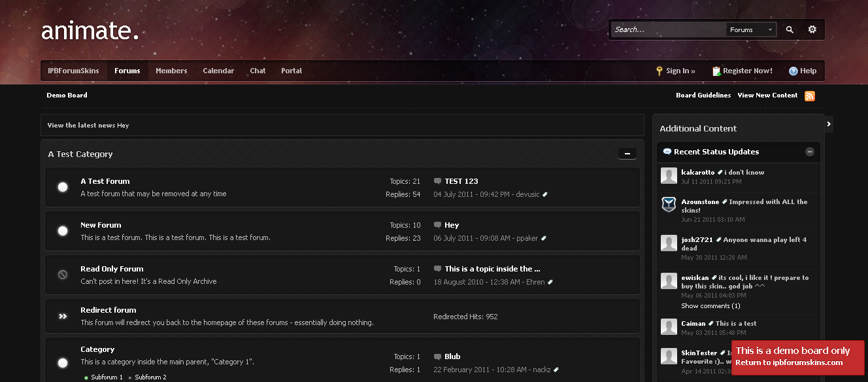Collapse the A Test Category section
868x382 pixels.
(627, 154)
